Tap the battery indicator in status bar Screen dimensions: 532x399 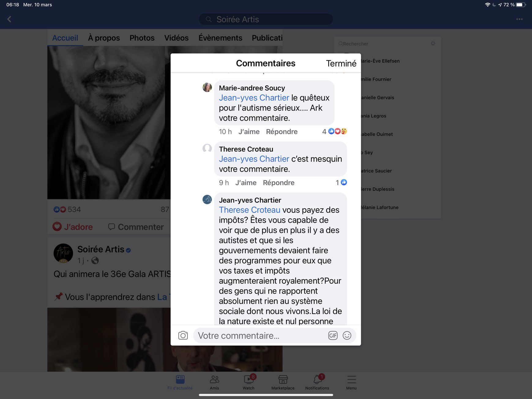[521, 5]
